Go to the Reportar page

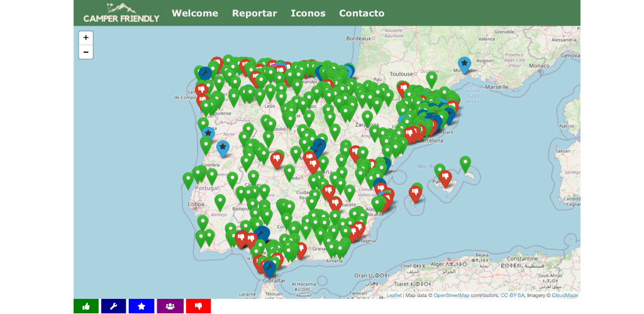(x=254, y=13)
